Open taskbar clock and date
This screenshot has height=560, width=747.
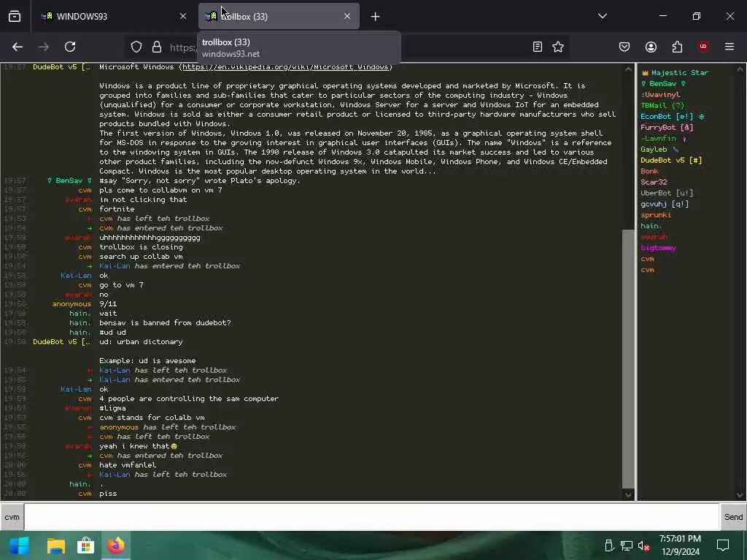pyautogui.click(x=681, y=545)
